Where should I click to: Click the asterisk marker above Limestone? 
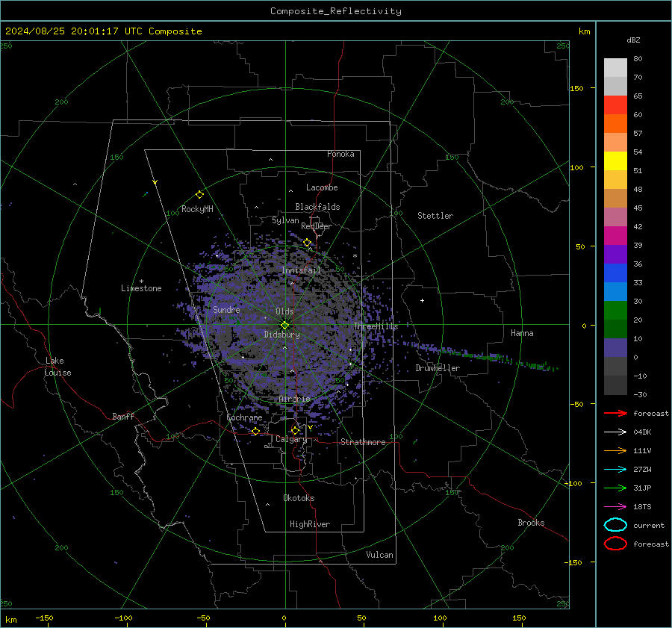pyautogui.click(x=141, y=282)
